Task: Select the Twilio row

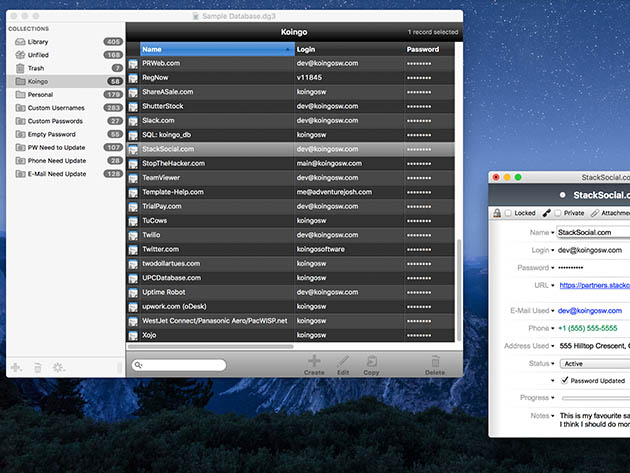Action: [x=291, y=235]
